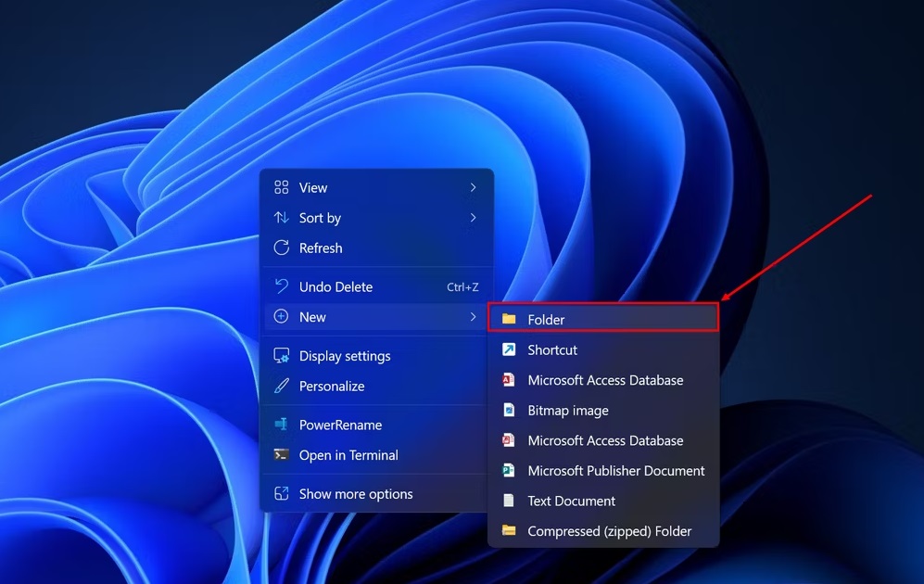The width and height of the screenshot is (924, 584).
Task: Click the yellow Folder icon in the New submenu
Action: click(x=509, y=319)
